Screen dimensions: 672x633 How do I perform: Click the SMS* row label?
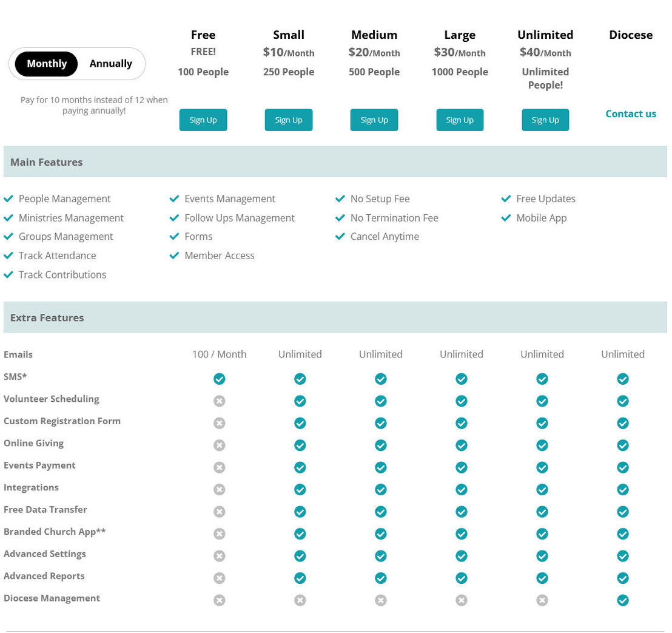[x=15, y=376]
